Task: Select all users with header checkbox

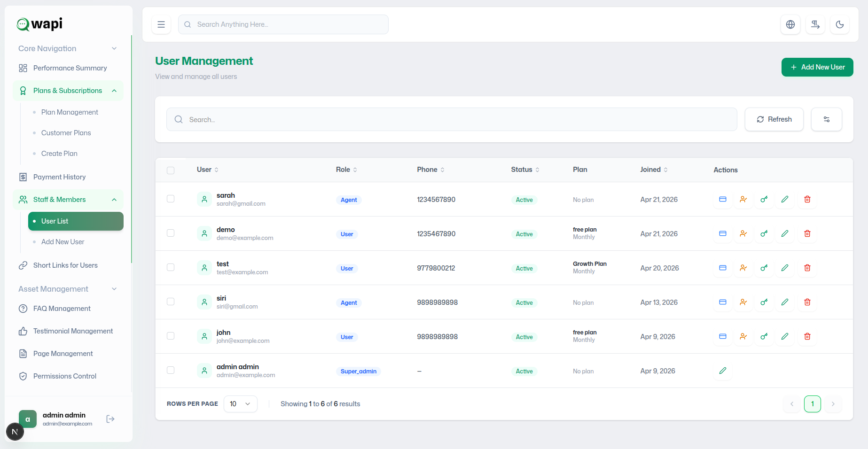Action: [x=171, y=170]
